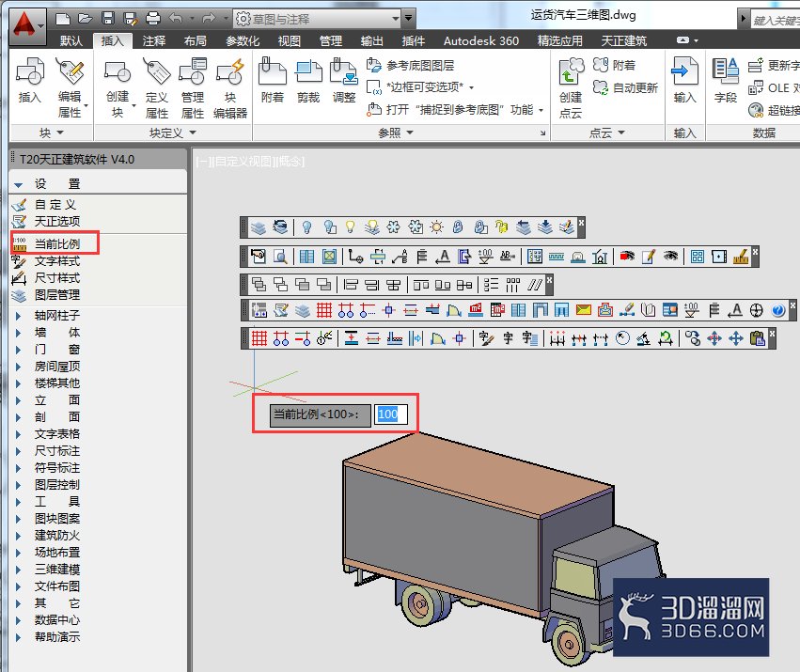Click 当前比例 in the settings list
The height and width of the screenshot is (672, 800).
point(56,244)
